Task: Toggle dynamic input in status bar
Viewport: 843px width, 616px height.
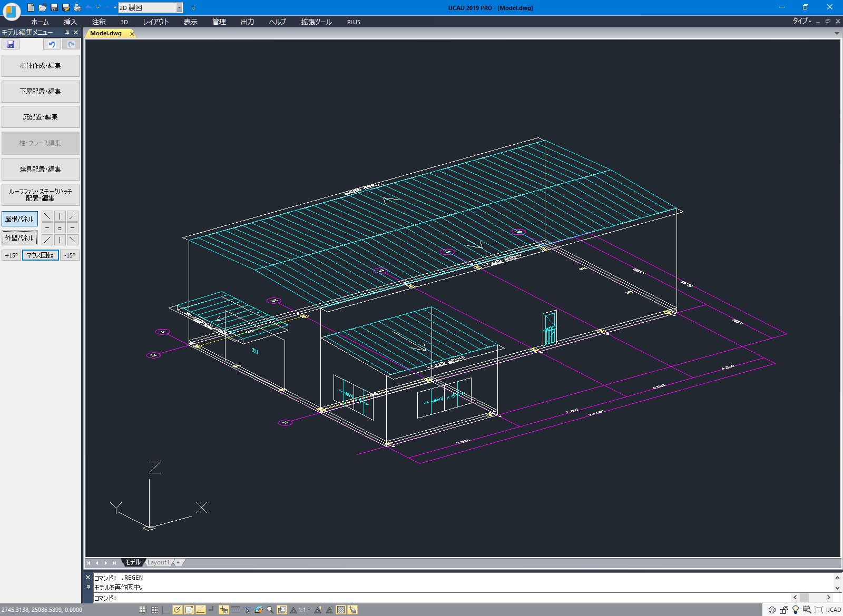Action: coord(224,610)
